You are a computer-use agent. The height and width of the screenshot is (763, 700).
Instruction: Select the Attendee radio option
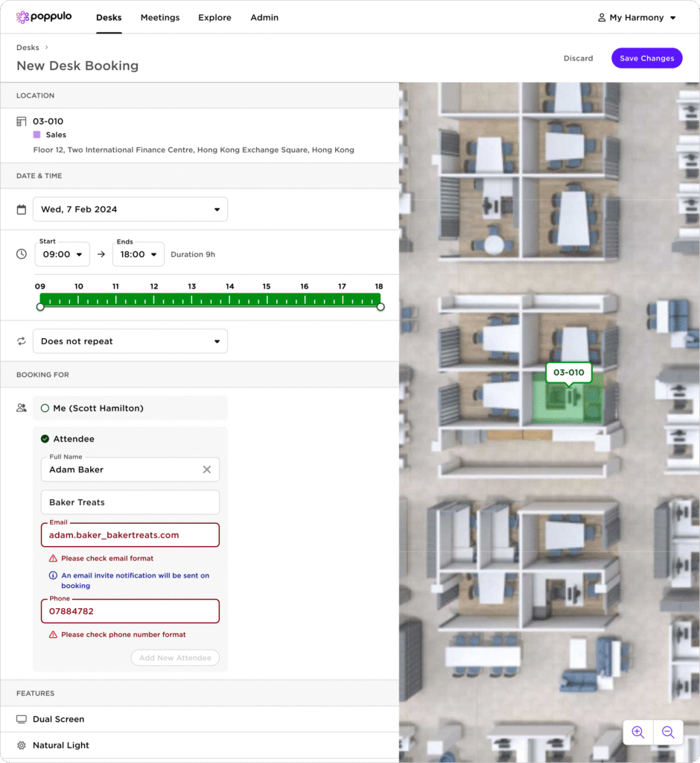(x=45, y=439)
